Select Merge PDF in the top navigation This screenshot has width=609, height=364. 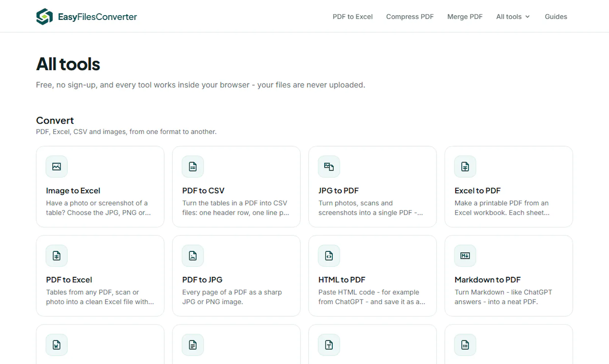pos(465,17)
